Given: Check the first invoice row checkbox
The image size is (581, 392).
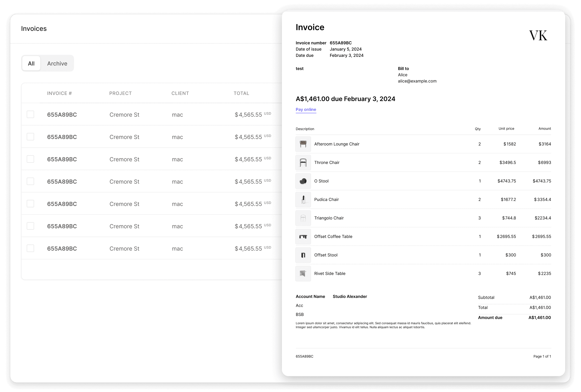Looking at the screenshot, I should point(30,114).
